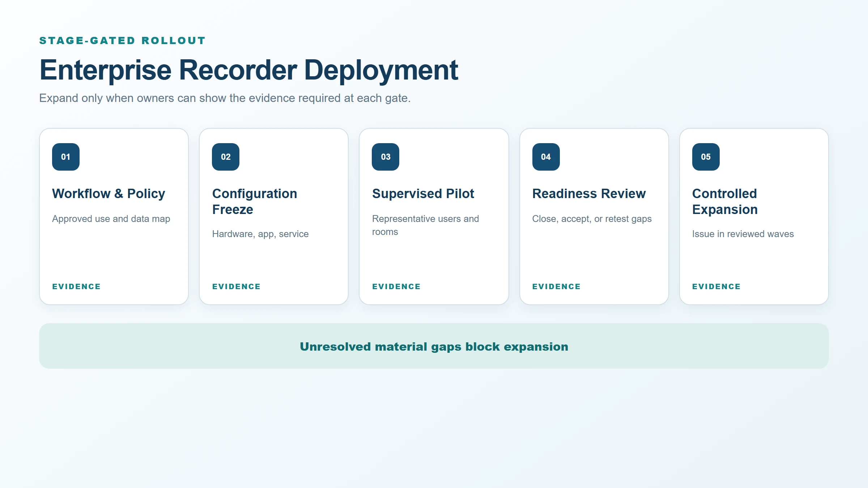The image size is (868, 488).
Task: Click the 01 step badge
Action: tap(66, 157)
